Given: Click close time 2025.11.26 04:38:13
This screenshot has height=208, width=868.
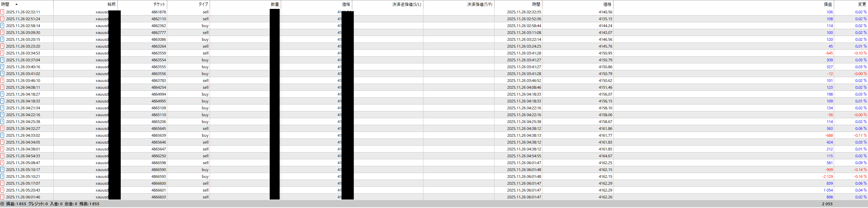Looking at the screenshot, I should [x=524, y=135].
